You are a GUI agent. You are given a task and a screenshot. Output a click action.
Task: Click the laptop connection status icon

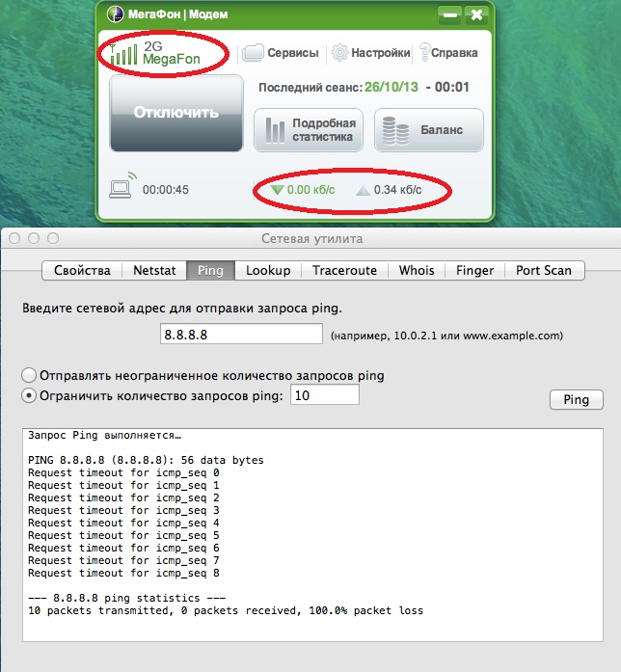click(x=122, y=185)
